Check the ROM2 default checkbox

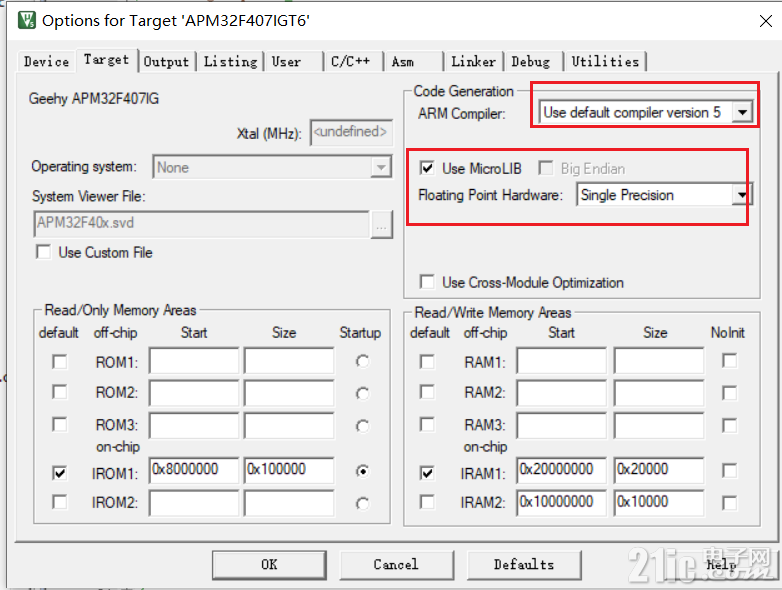(x=59, y=392)
